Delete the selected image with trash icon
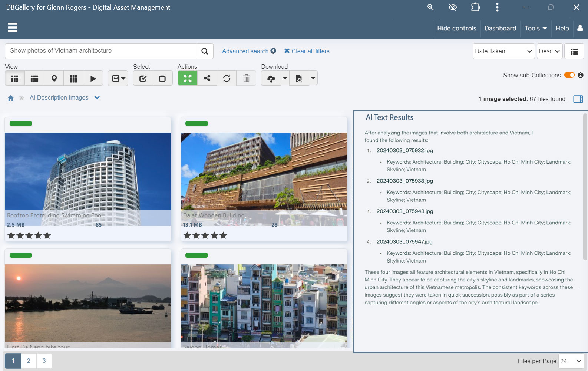The width and height of the screenshot is (588, 371). coord(246,78)
